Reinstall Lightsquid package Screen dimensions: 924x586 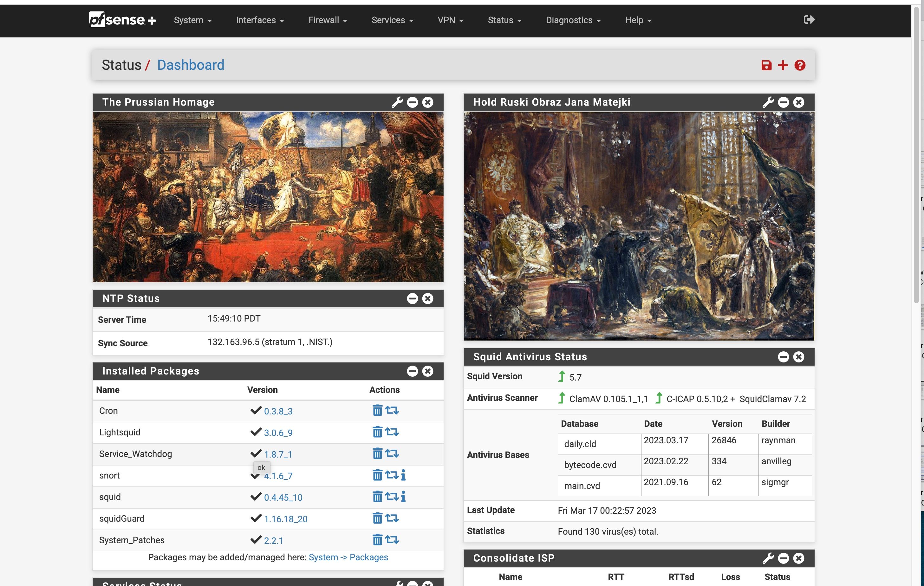coord(392,432)
